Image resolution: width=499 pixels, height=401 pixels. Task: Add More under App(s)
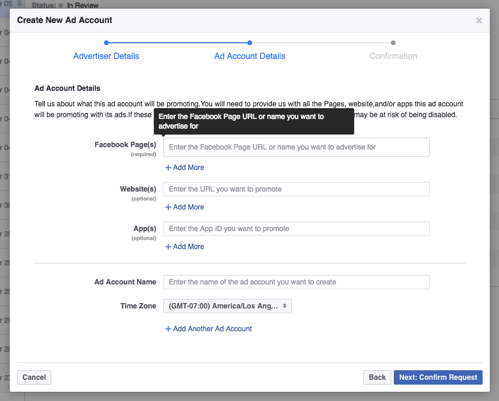click(185, 247)
